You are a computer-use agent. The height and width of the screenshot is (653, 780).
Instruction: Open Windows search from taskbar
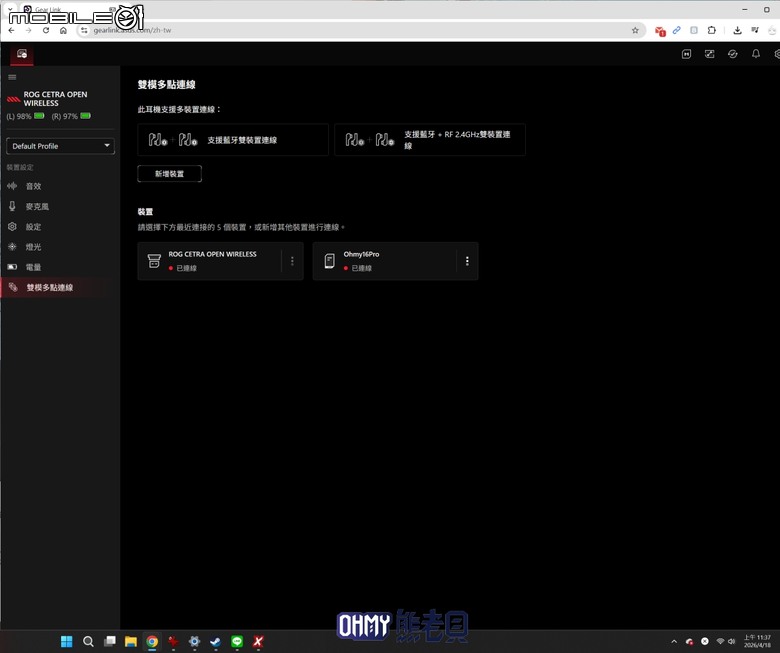[88, 642]
